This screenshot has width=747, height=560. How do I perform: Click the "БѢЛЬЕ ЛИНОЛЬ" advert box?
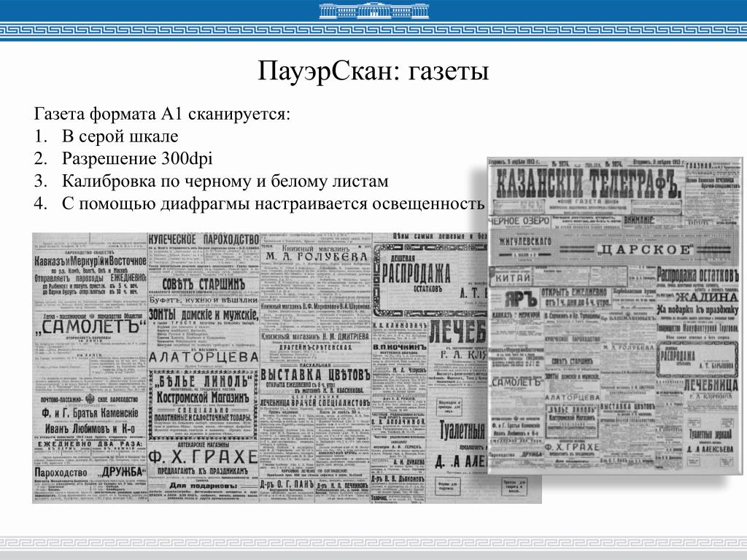(204, 381)
